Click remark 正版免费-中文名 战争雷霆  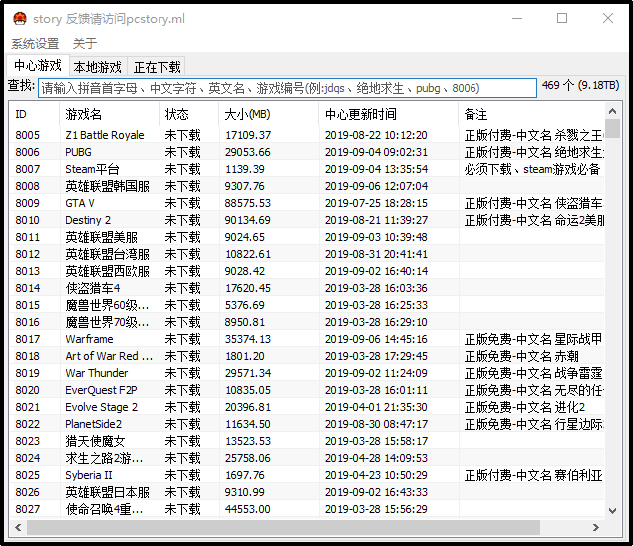533,373
